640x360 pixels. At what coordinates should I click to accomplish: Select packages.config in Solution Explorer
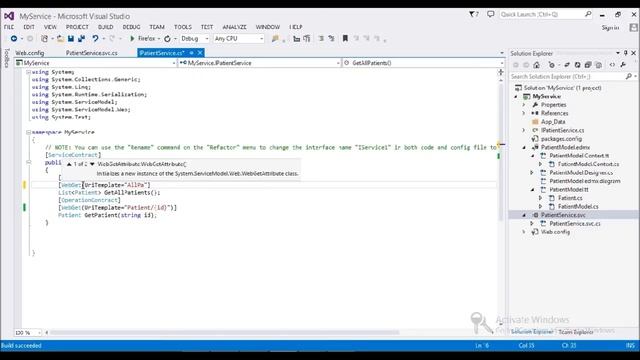(x=561, y=139)
